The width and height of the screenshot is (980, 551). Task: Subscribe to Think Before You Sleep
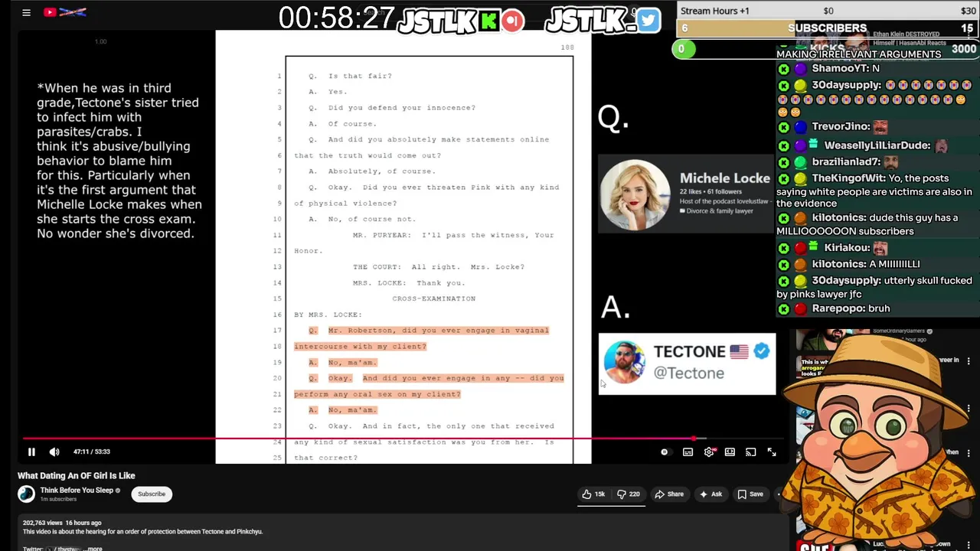point(152,494)
